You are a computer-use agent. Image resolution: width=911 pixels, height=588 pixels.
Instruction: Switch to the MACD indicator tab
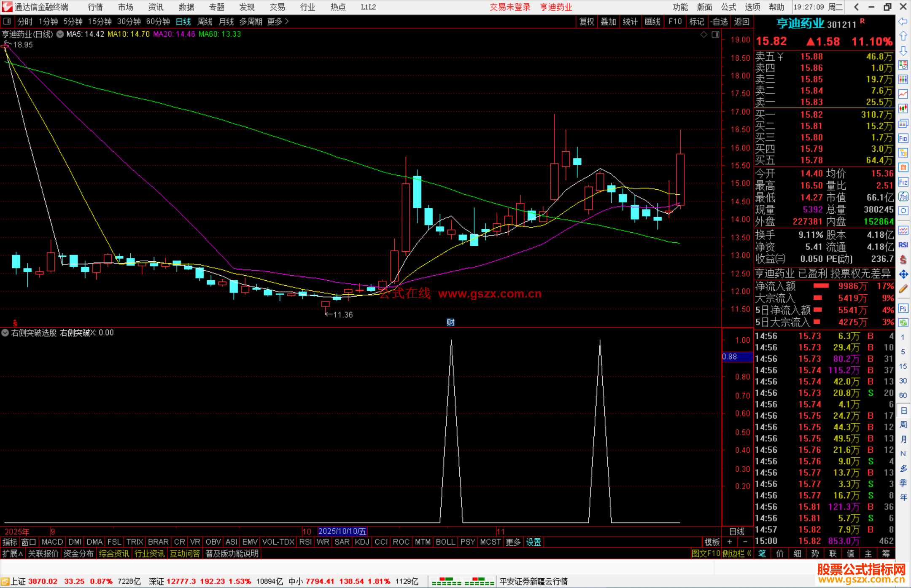tap(52, 542)
